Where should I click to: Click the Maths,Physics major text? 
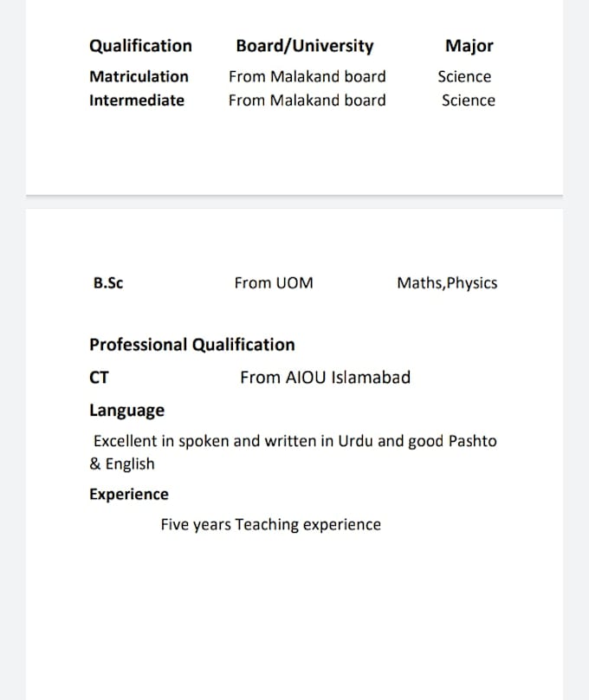coord(447,283)
